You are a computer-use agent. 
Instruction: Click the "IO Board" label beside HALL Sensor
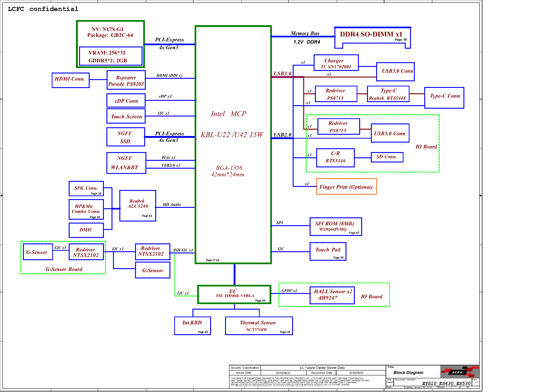pos(372,297)
